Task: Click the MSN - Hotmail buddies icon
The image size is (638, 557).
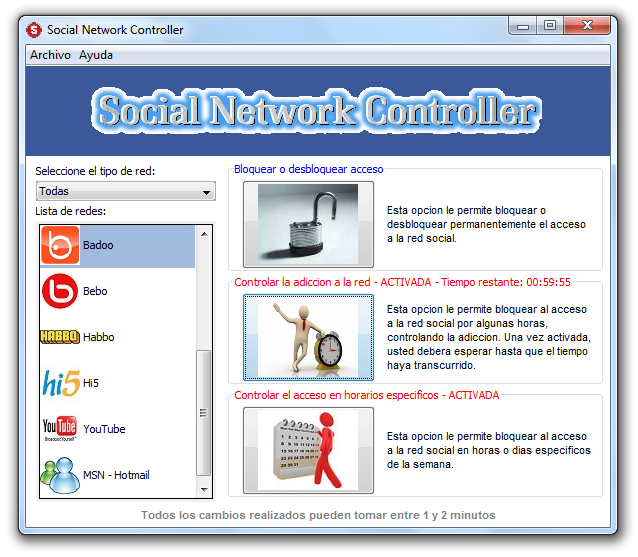Action: 60,475
